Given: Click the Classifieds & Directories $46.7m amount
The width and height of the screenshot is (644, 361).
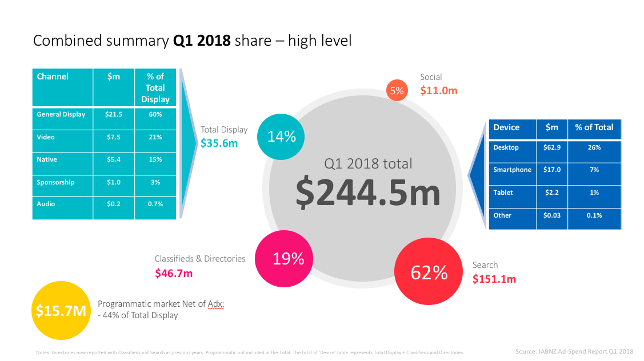Looking at the screenshot, I should pos(174,273).
